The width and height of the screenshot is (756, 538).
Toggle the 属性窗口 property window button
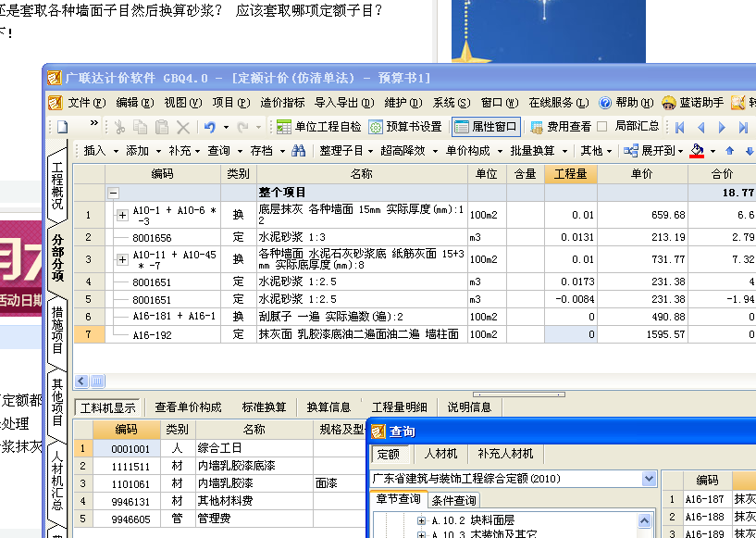486,127
